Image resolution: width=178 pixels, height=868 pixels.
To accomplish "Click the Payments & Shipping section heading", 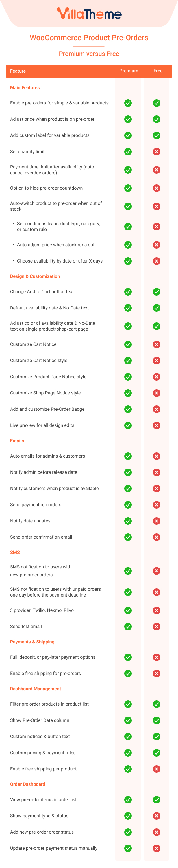I will tap(32, 642).
